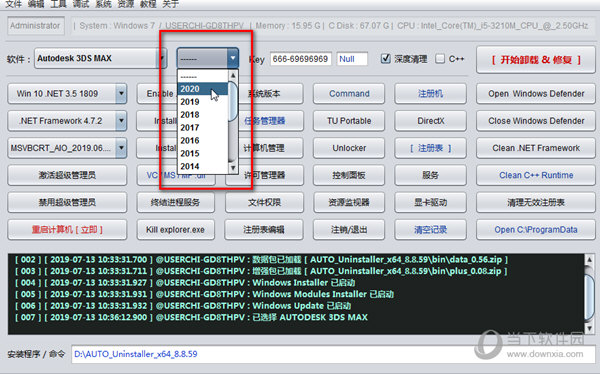Click the TU Portable button
The height and width of the screenshot is (374, 600).
(349, 121)
